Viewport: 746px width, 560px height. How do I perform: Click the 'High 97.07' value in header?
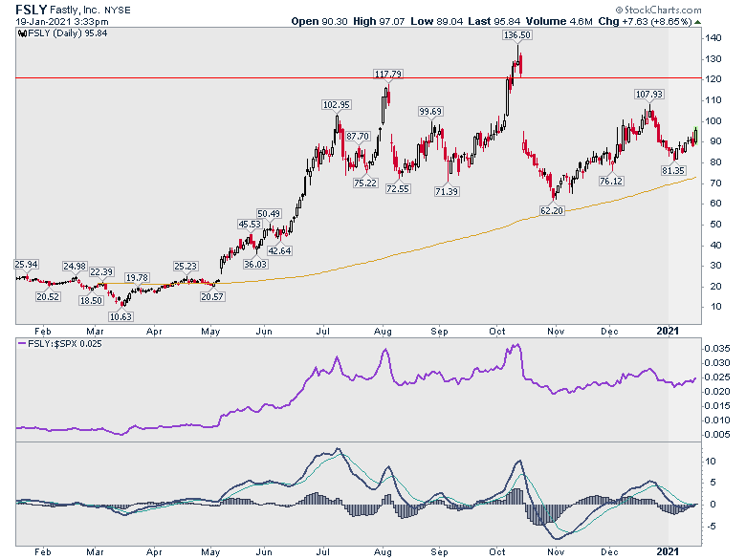(x=379, y=21)
